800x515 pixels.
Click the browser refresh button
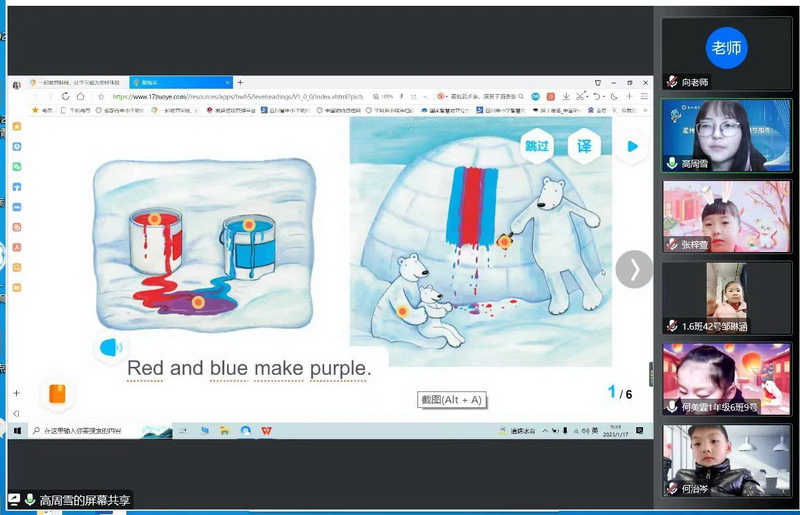66,97
